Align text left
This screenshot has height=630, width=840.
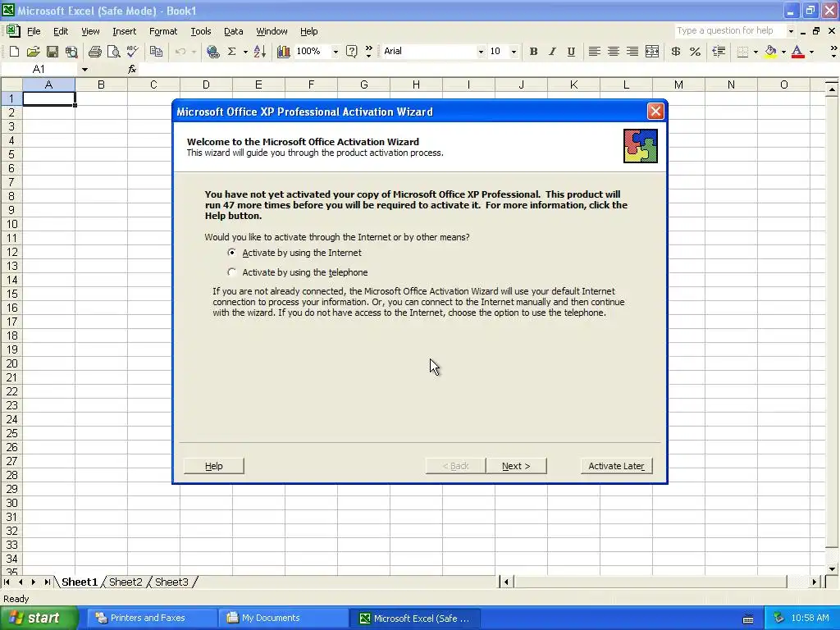coord(594,52)
